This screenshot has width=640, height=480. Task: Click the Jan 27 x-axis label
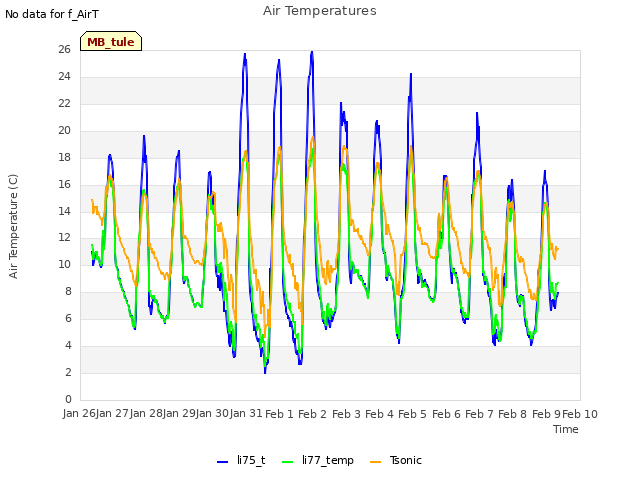pos(113,413)
